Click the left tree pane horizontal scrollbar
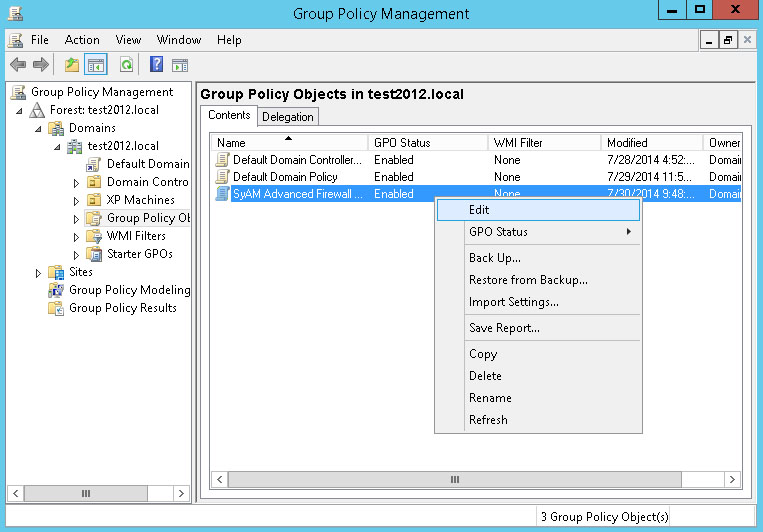763x532 pixels. click(x=98, y=493)
